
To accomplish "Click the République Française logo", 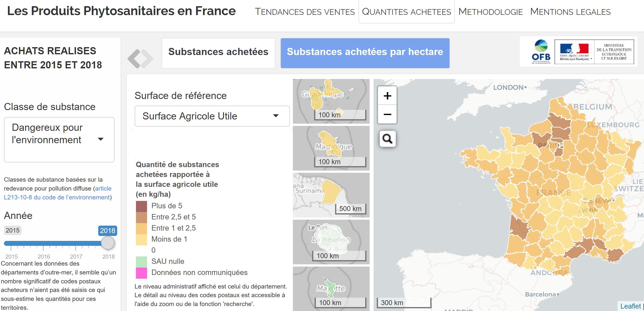I will pyautogui.click(x=574, y=52).
